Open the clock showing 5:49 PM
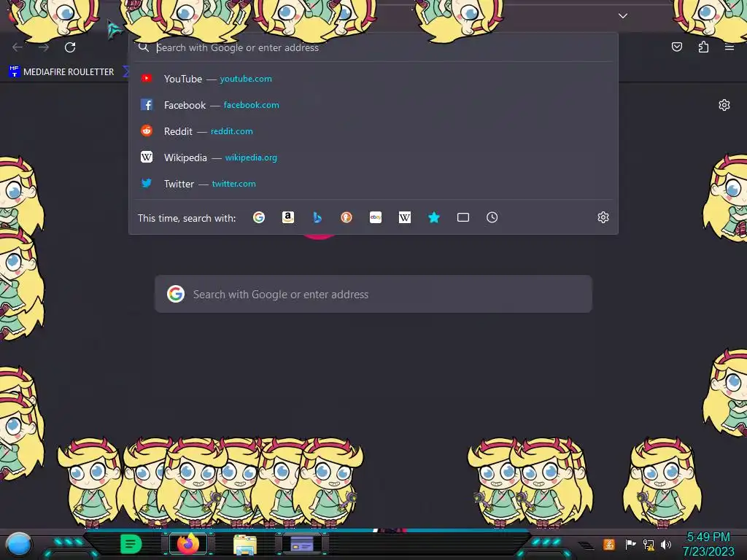Viewport: 747px width, 560px height. coord(708,544)
